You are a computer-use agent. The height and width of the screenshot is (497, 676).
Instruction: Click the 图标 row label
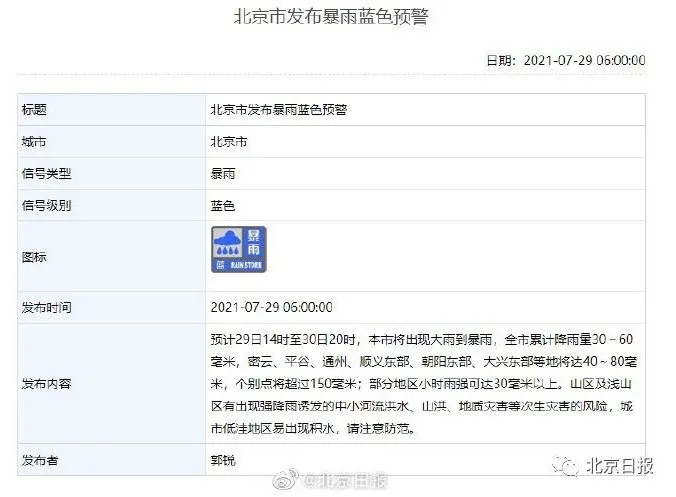[34, 257]
